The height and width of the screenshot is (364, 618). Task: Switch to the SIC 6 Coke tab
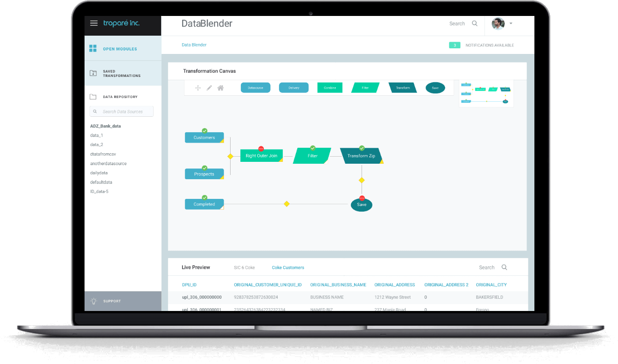(244, 267)
